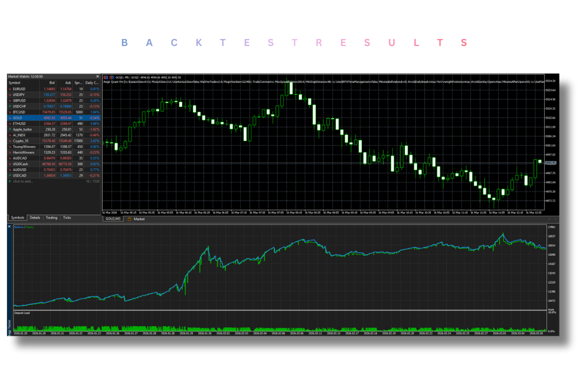The width and height of the screenshot is (588, 385).
Task: Click the down-tick arrow next to ETHUSD
Action: (x=10, y=124)
